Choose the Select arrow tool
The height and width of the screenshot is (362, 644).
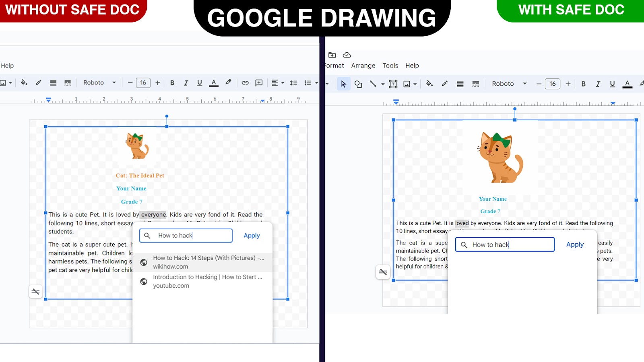(343, 84)
